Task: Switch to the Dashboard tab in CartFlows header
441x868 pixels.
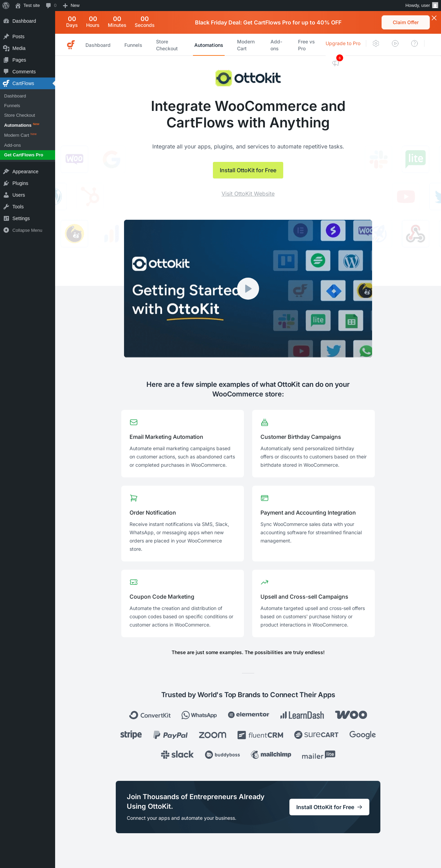Action: (x=98, y=45)
